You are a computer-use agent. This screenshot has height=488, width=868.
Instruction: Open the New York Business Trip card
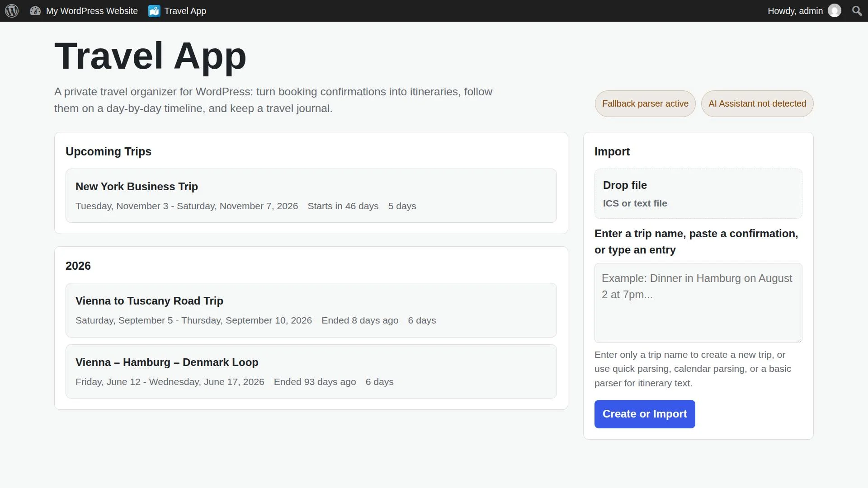click(311, 196)
